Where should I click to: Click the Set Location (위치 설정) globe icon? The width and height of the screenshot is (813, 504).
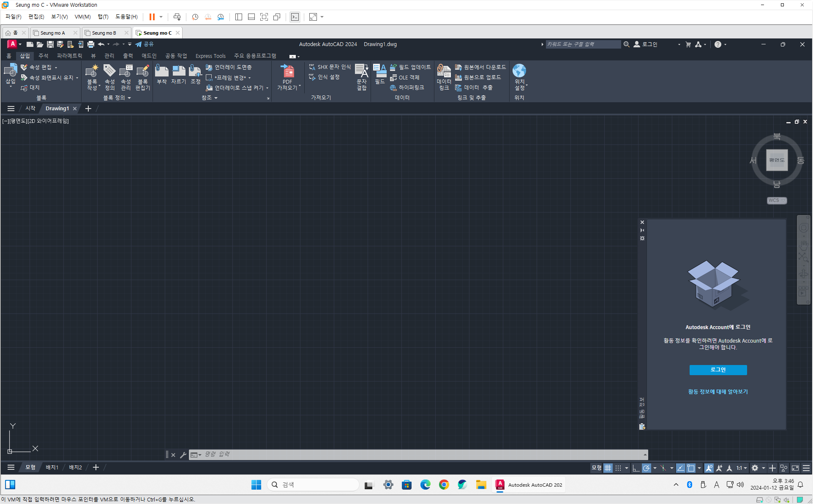(519, 71)
